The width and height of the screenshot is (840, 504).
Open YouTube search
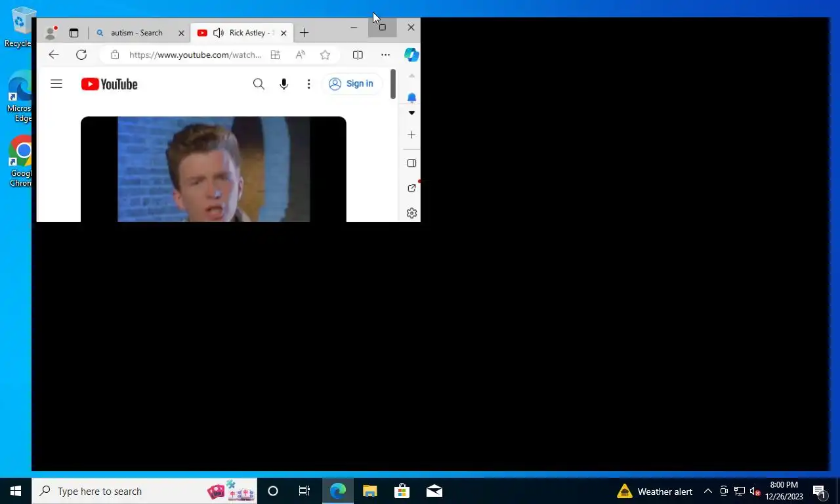point(259,84)
